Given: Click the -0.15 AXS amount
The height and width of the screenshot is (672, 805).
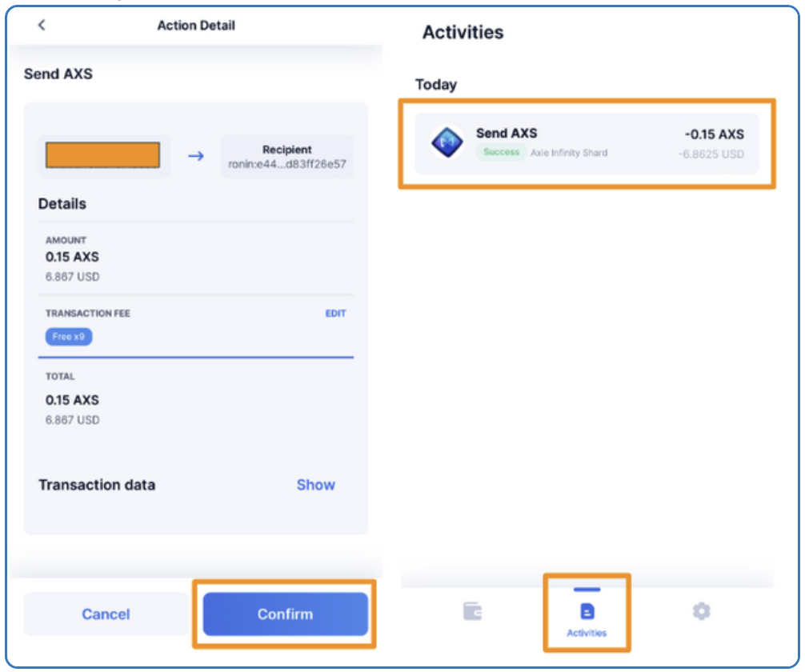Looking at the screenshot, I should 714,134.
